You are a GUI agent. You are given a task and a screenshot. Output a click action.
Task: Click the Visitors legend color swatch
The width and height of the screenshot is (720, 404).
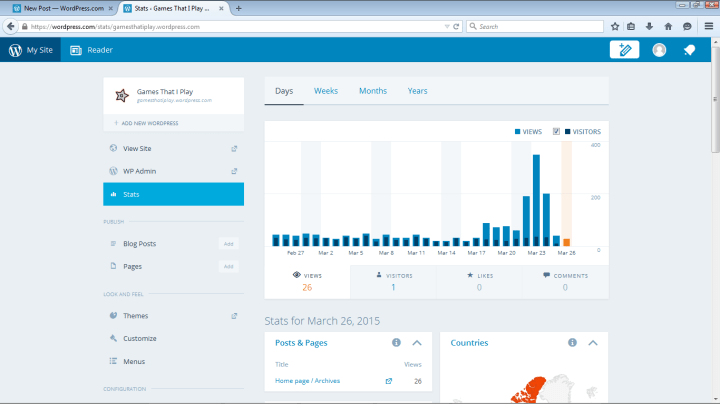568,132
